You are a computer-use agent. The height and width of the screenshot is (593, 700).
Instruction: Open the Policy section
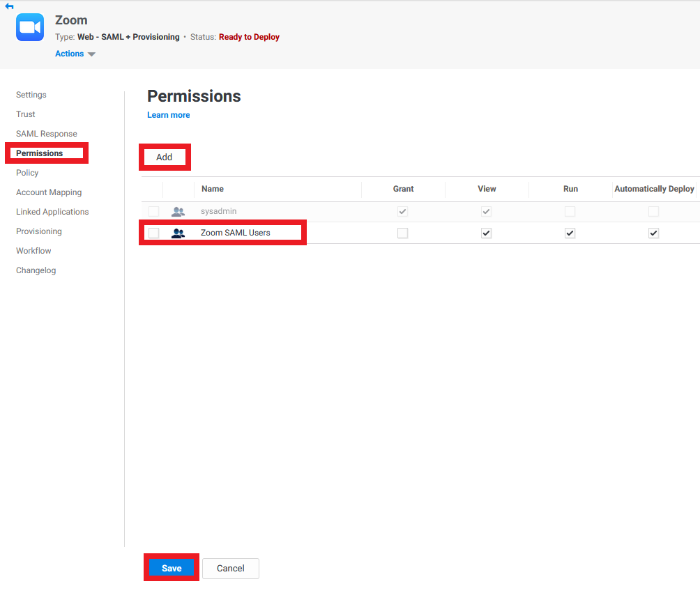click(27, 173)
